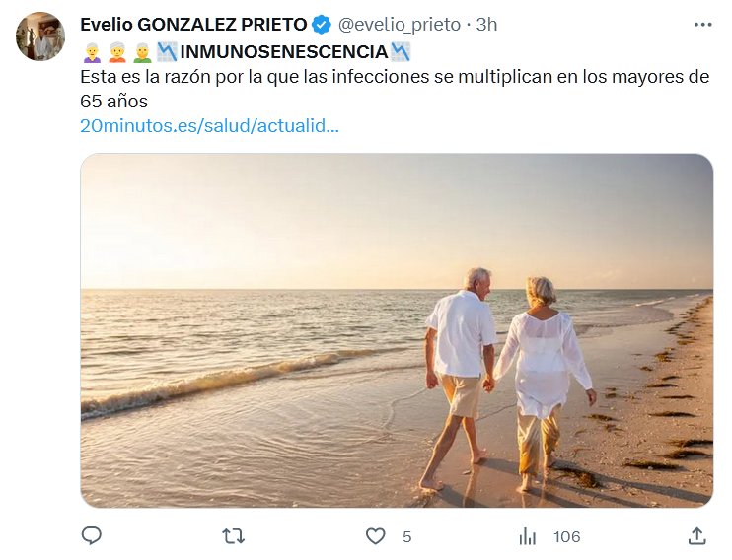Open Evelio's profile avatar picture

point(40,36)
